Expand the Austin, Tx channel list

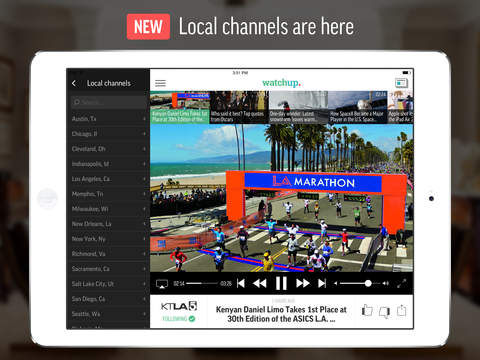click(x=108, y=119)
